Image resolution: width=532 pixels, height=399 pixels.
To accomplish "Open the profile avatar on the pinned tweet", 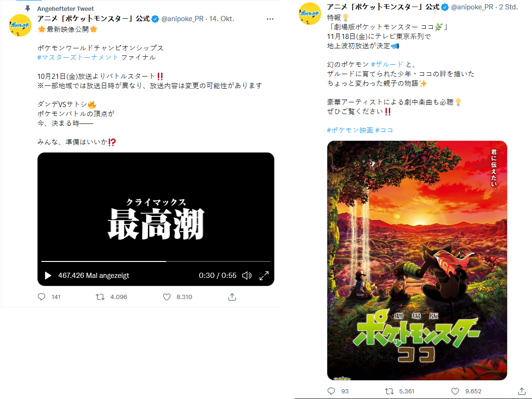I will (x=20, y=25).
